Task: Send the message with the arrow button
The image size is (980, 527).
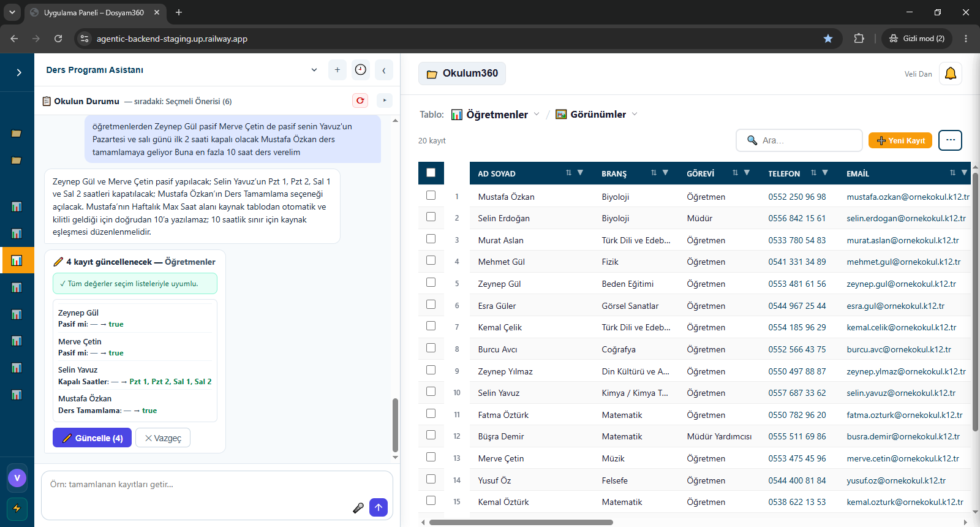Action: [x=379, y=507]
